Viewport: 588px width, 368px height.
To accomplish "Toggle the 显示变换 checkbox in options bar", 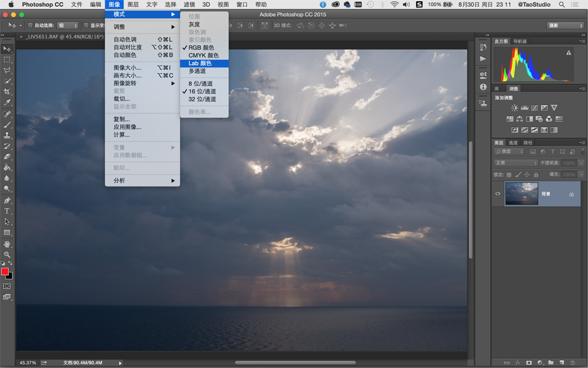I will point(86,25).
